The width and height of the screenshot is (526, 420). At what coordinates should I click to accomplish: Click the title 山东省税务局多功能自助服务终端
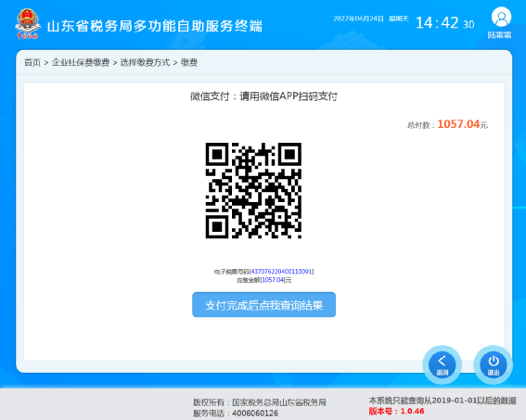pos(155,26)
